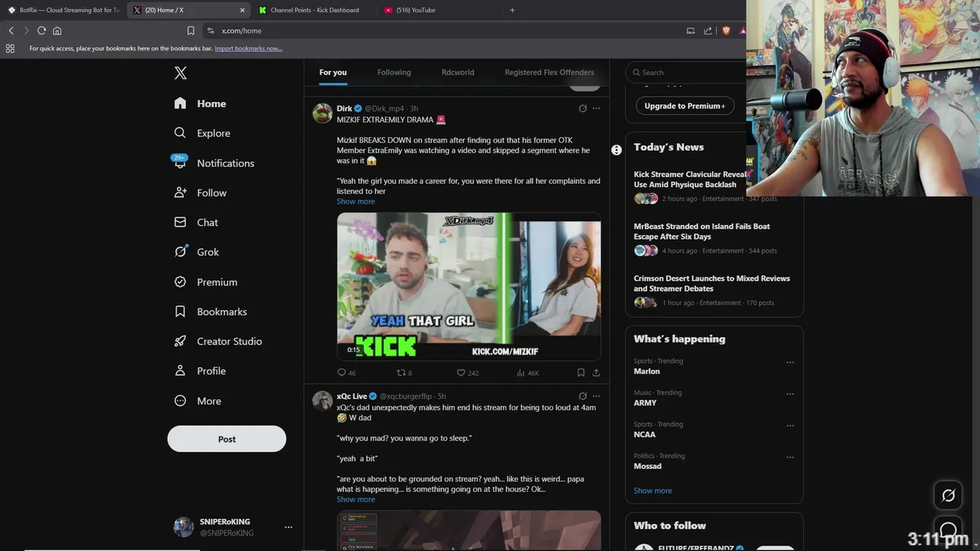Open the Follow sidebar item
The width and height of the screenshot is (980, 551).
(x=200, y=193)
